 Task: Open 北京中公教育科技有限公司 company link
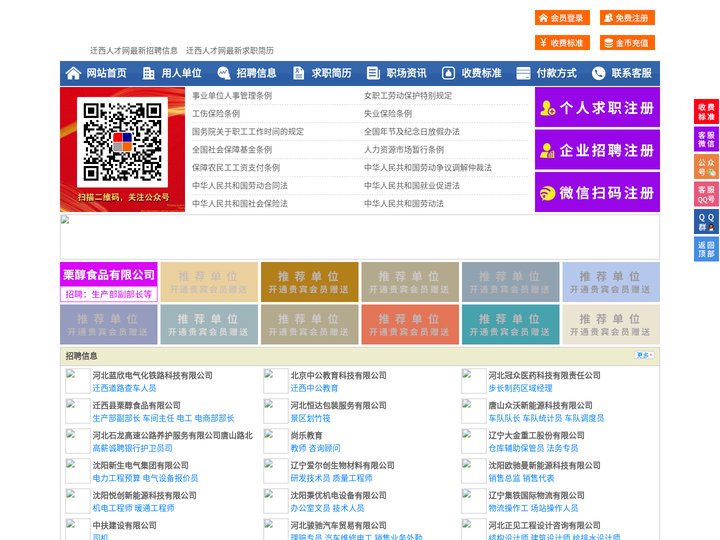(x=338, y=375)
